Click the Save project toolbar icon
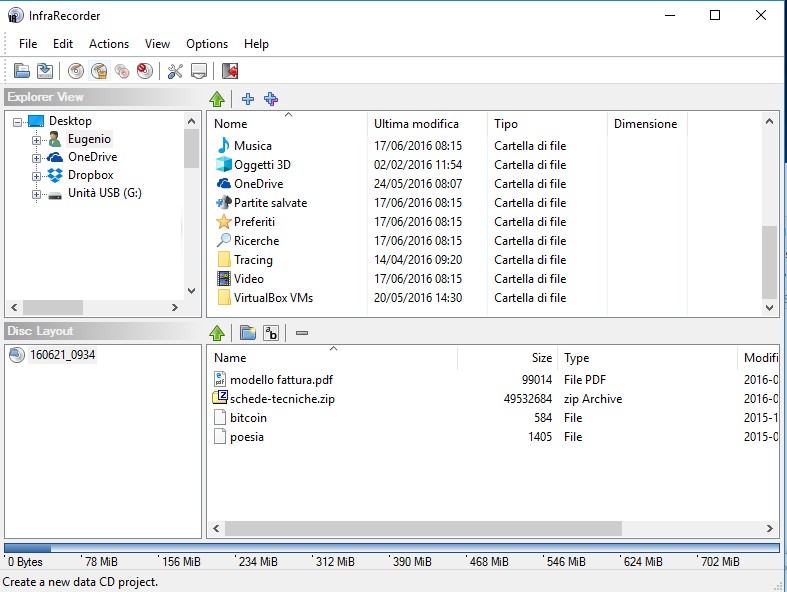 tap(45, 71)
